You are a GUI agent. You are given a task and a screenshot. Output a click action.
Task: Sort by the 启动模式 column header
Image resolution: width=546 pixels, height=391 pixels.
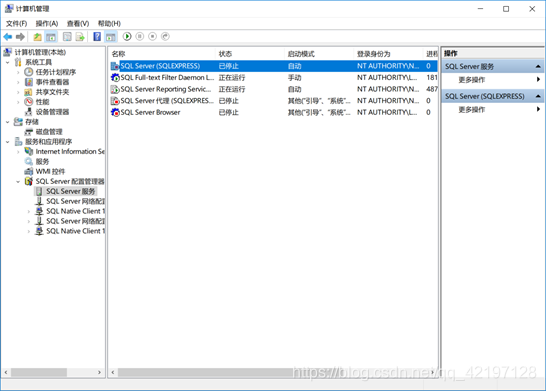click(319, 54)
